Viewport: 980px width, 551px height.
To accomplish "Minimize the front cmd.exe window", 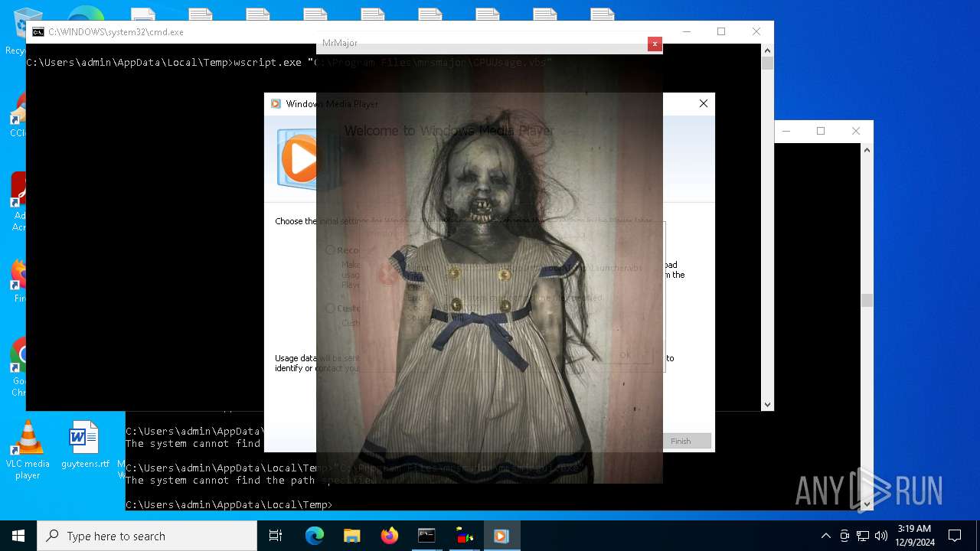I will (x=686, y=31).
